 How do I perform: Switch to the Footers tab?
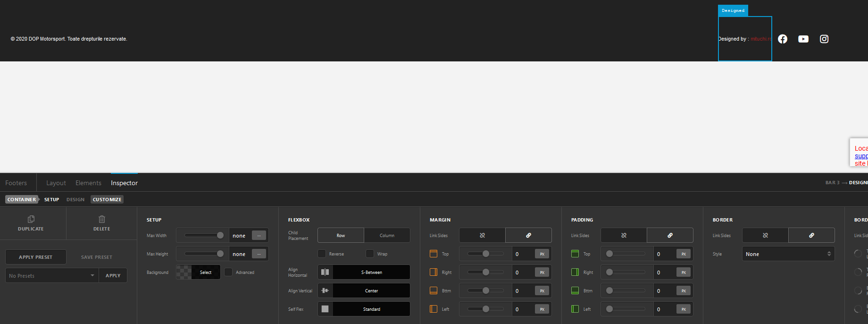pos(16,183)
